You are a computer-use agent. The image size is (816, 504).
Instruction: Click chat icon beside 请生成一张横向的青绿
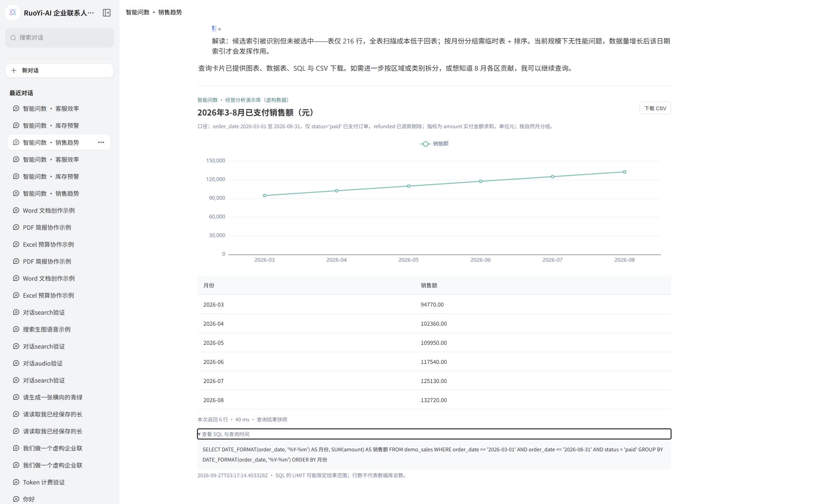(16, 397)
